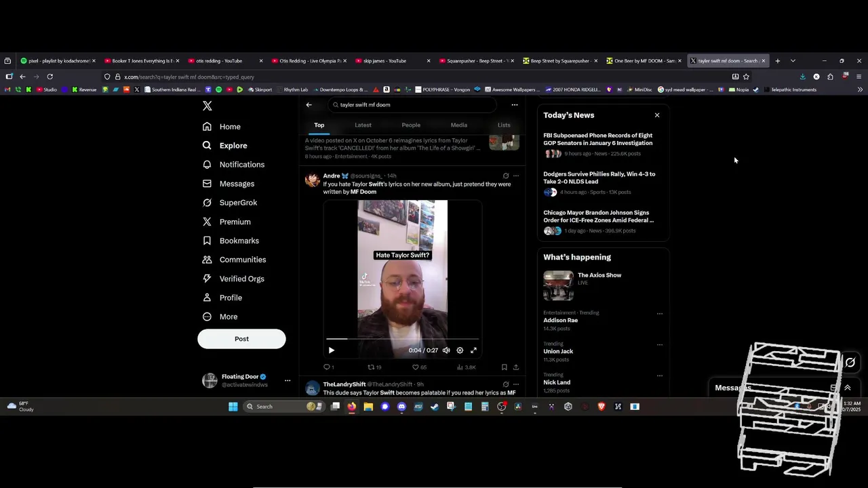
Task: Open Verified Orgs in the sidebar
Action: [x=233, y=279]
